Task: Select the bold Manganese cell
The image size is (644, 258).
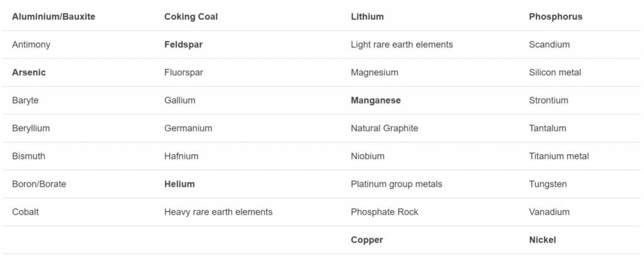Action: (375, 100)
